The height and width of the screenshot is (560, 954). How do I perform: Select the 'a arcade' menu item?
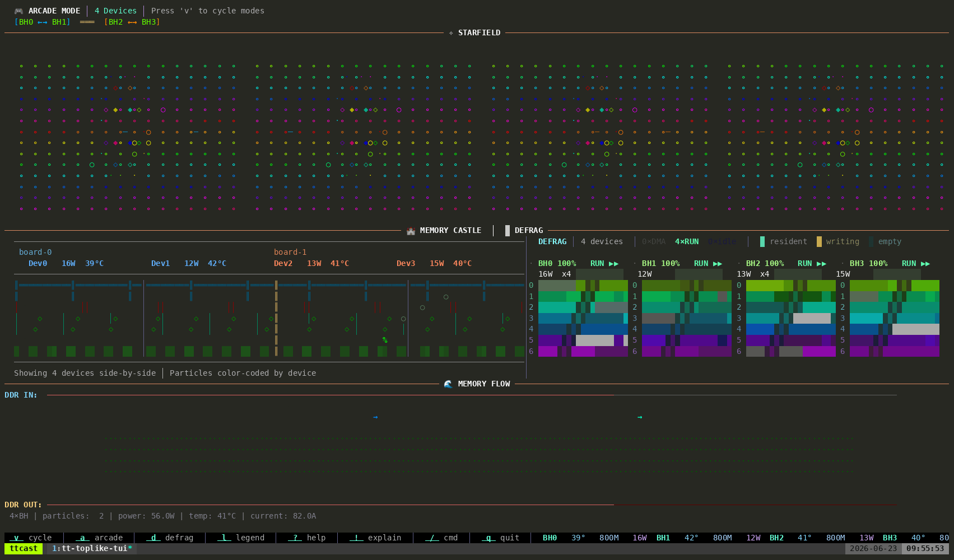(99, 538)
